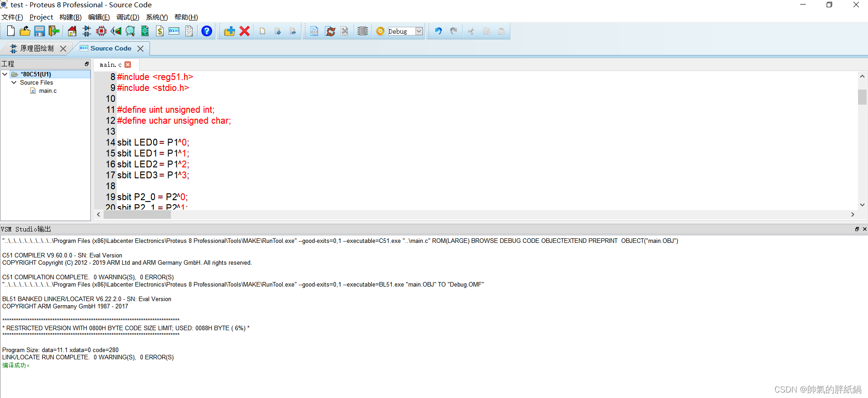Open Schematic Capture toolbar icon
868x398 pixels.
[x=87, y=31]
